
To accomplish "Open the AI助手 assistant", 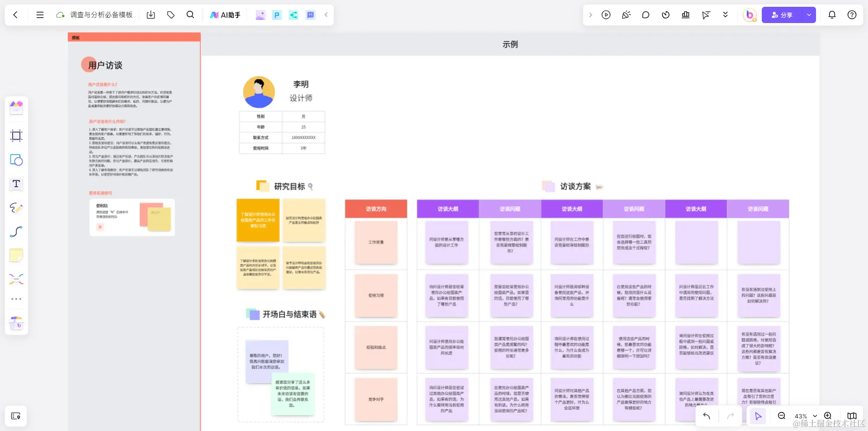I will point(225,15).
